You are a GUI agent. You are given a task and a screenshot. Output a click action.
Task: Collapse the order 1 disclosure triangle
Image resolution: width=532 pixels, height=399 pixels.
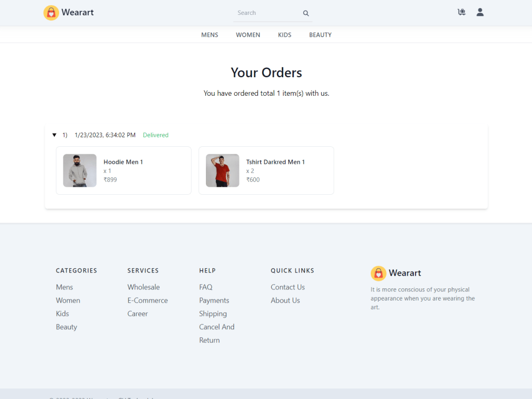54,135
